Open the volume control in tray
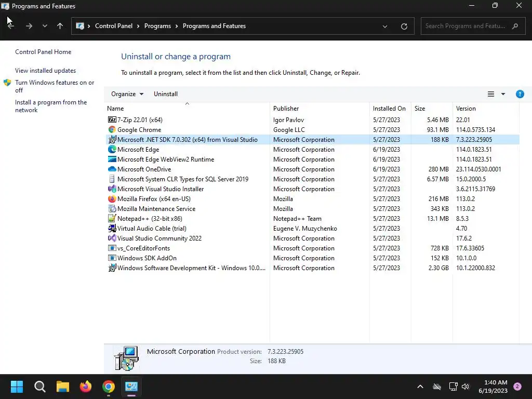This screenshot has height=399, width=532. tap(465, 387)
